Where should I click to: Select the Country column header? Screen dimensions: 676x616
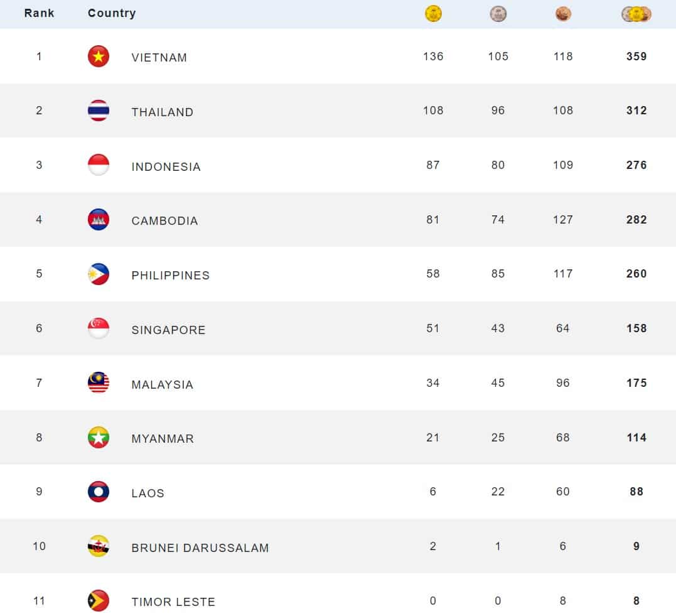tap(112, 13)
